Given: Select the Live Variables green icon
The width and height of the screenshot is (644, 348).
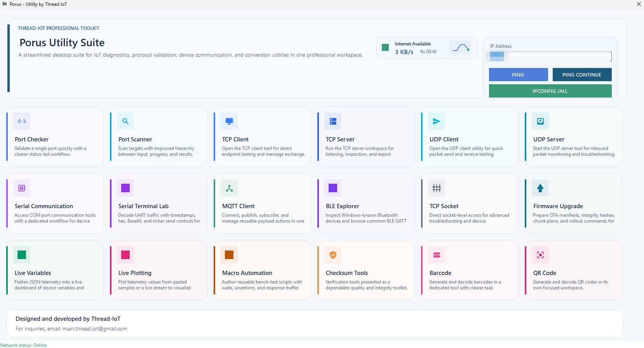Looking at the screenshot, I should point(22,255).
